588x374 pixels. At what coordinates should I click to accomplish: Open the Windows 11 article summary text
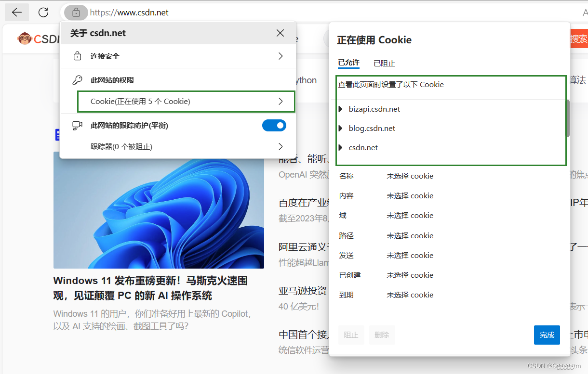pos(153,320)
